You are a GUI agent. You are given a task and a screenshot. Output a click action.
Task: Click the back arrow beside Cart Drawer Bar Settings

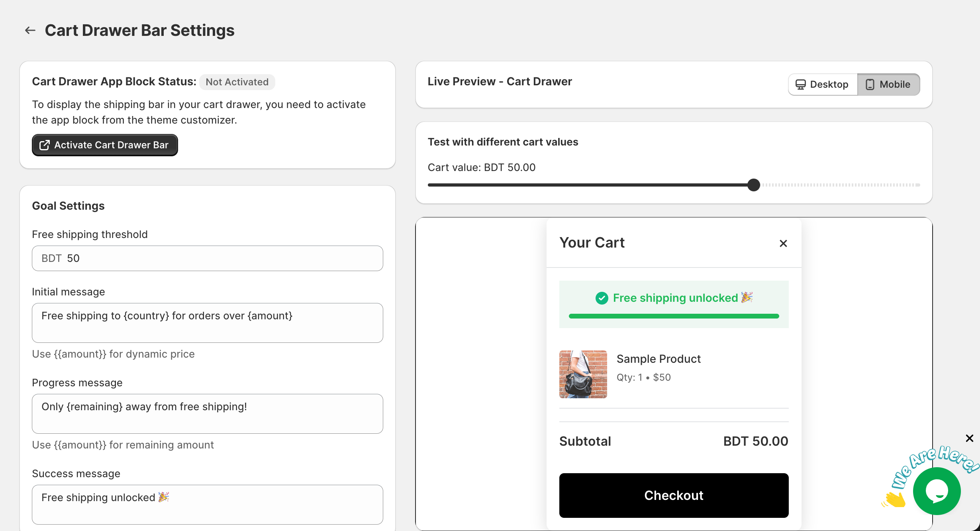pyautogui.click(x=30, y=30)
